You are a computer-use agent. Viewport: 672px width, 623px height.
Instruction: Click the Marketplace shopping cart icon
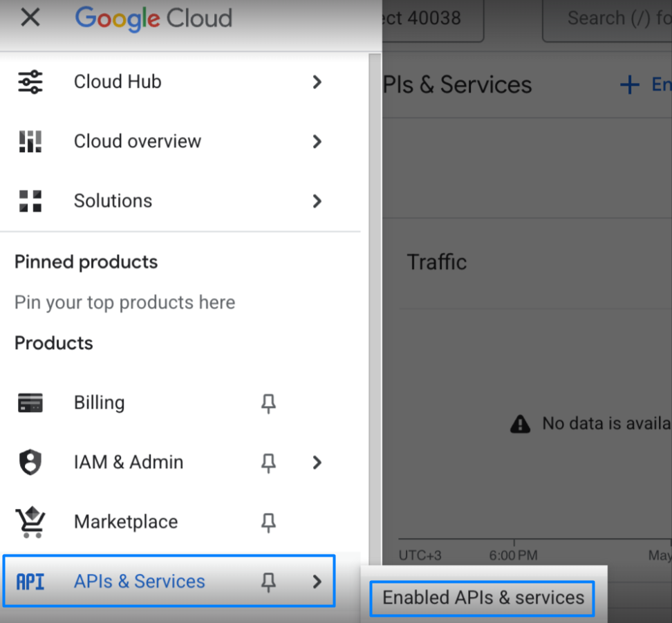[x=30, y=522]
